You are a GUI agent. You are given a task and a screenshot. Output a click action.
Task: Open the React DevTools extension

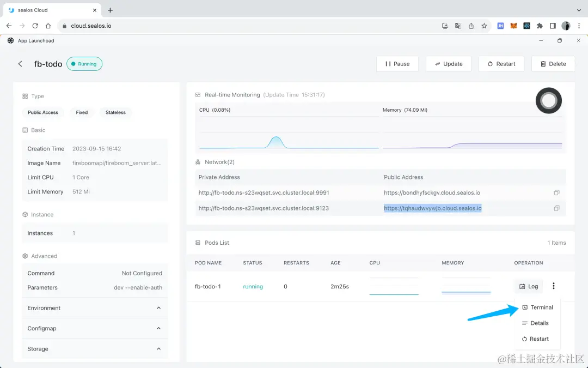pos(526,26)
